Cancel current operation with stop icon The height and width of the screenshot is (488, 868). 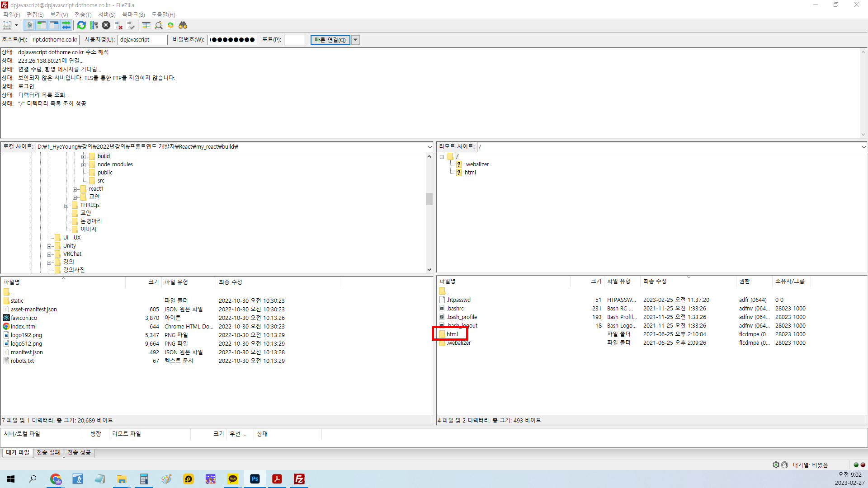point(106,25)
